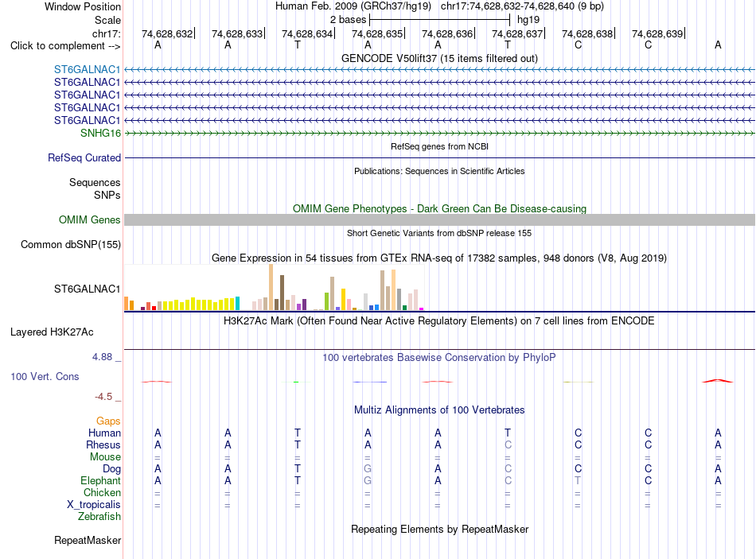Click the Chicken species row label
756x559 pixels.
click(102, 492)
